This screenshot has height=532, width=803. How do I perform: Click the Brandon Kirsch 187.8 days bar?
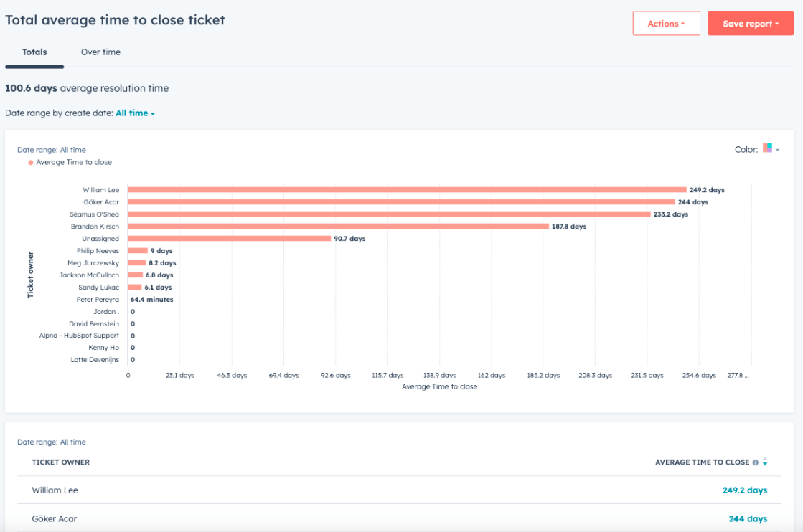(x=339, y=226)
